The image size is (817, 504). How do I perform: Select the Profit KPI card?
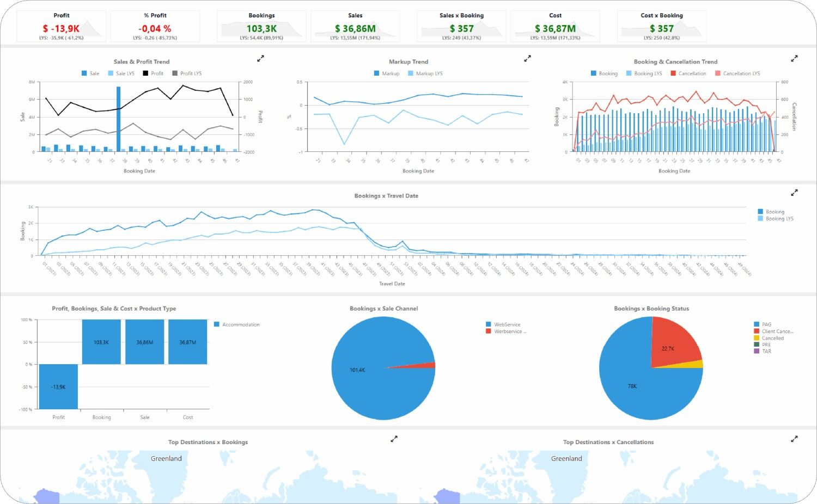[x=61, y=24]
